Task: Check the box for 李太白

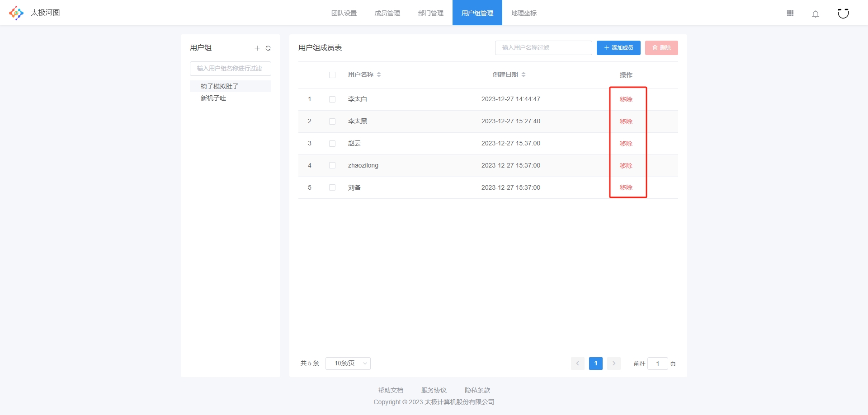Action: pos(332,99)
